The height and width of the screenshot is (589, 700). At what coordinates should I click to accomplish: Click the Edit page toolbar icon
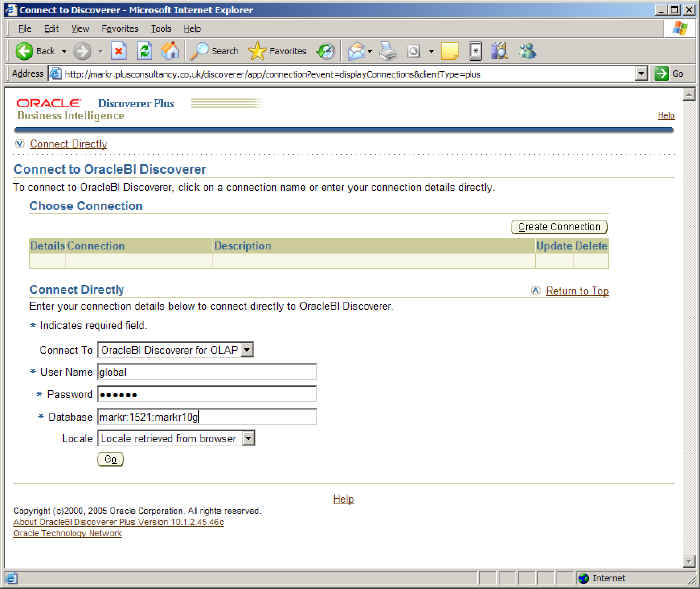click(x=413, y=51)
